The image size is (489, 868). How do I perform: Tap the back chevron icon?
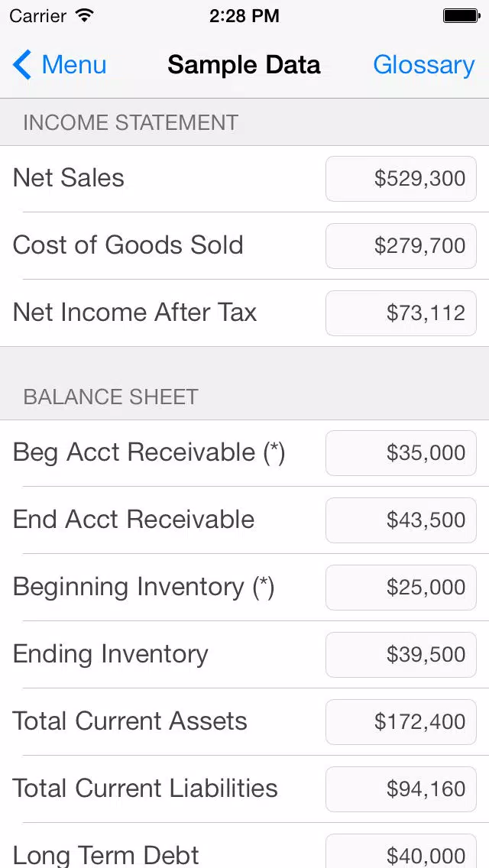point(22,65)
